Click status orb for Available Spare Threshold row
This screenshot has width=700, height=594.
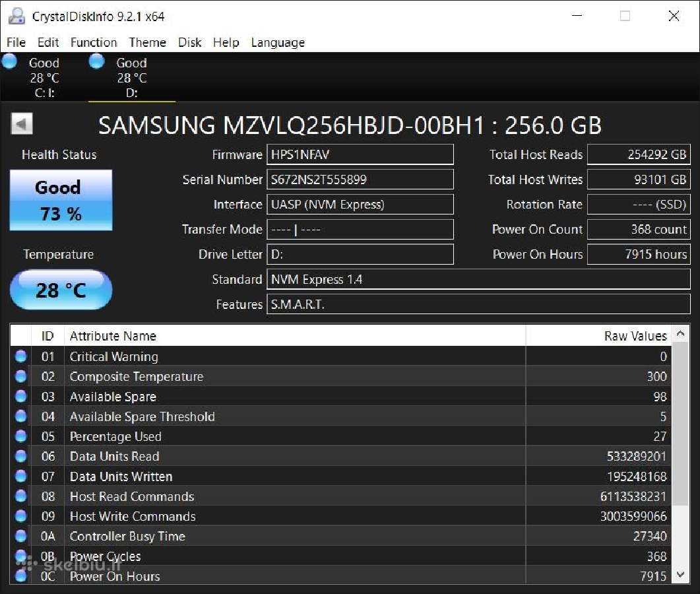pyautogui.click(x=20, y=416)
